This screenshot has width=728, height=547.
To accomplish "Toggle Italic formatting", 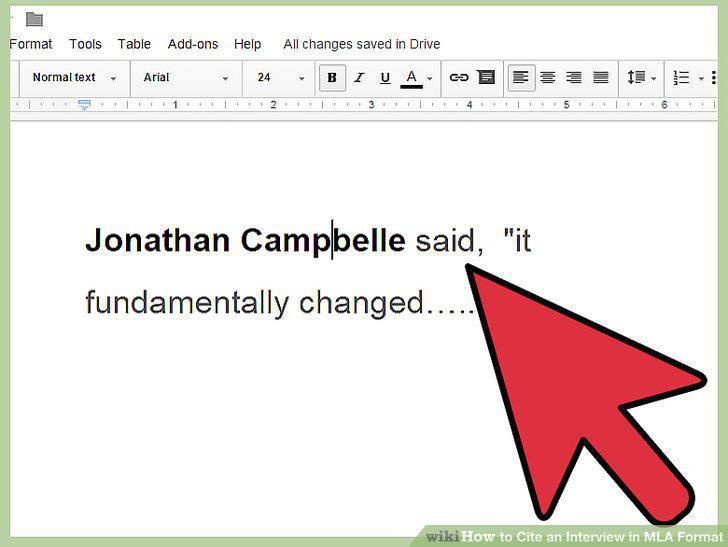I will 359,78.
